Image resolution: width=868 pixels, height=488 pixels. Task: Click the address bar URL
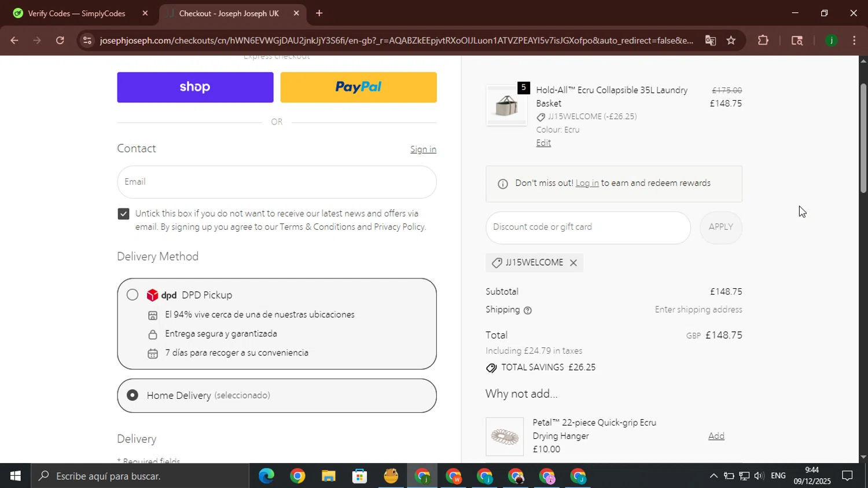[396, 41]
